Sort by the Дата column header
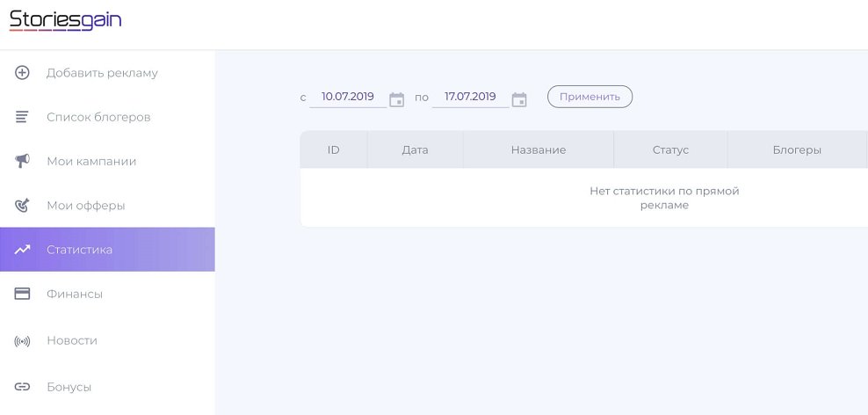 [x=415, y=150]
